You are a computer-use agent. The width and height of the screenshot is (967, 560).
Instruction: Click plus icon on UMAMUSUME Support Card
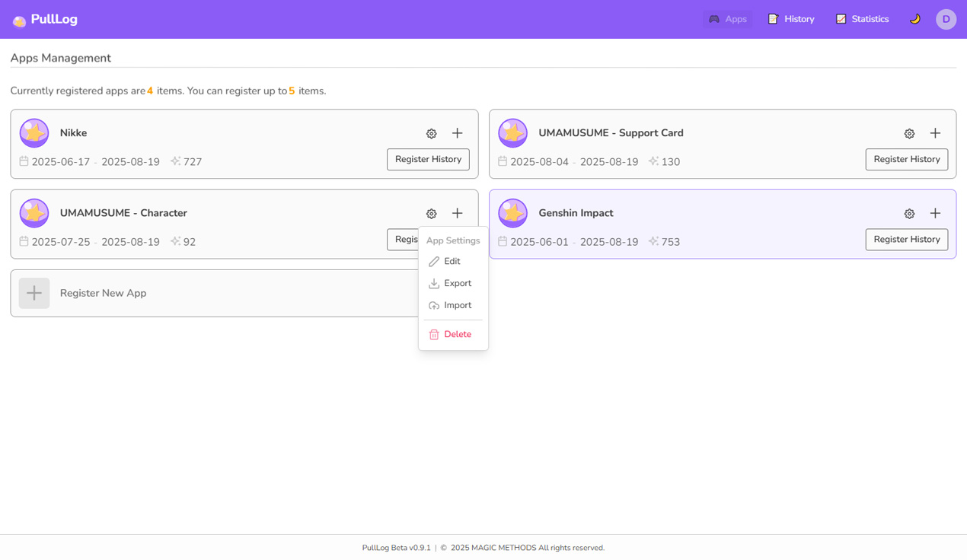point(935,133)
